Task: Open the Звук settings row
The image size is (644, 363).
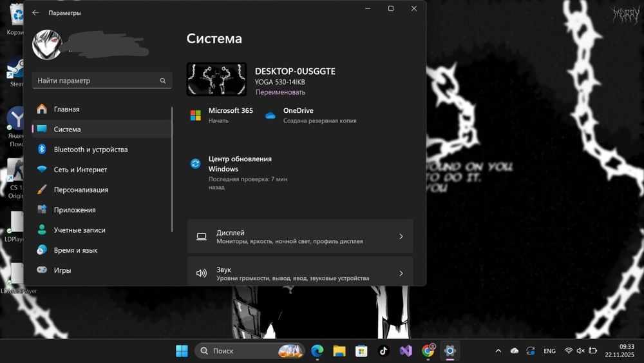Action: pos(300,271)
